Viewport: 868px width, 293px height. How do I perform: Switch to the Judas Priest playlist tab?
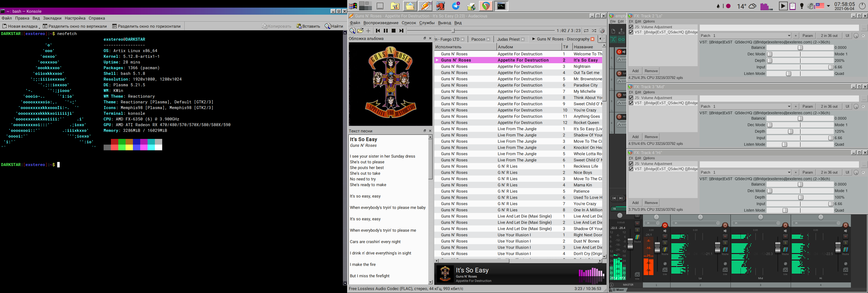508,39
